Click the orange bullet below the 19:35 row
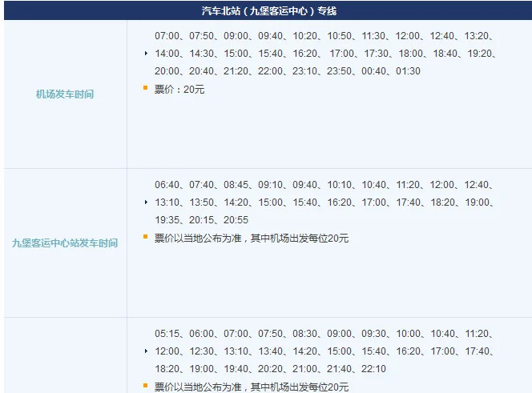The height and width of the screenshot is (393, 532). click(146, 237)
